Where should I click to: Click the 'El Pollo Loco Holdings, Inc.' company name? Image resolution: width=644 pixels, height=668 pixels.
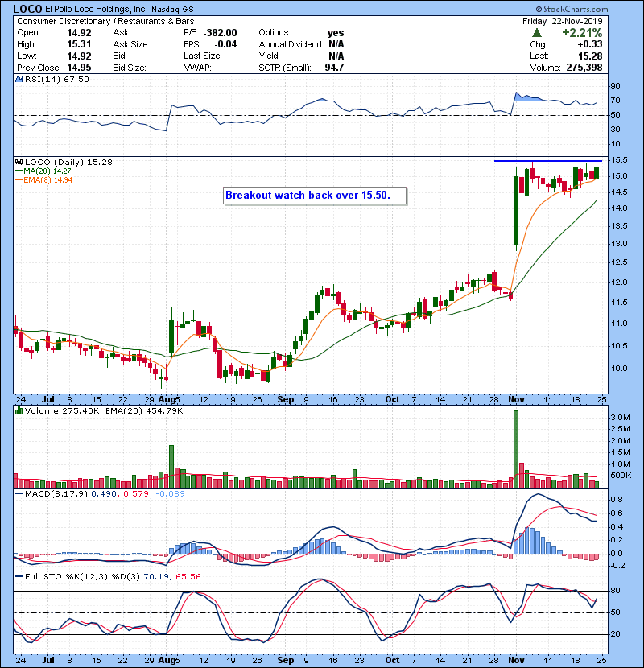[x=97, y=10]
